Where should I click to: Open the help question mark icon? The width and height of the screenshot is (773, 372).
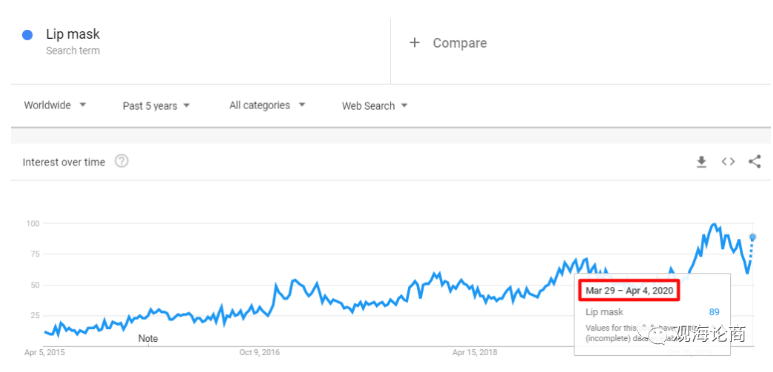coord(122,161)
